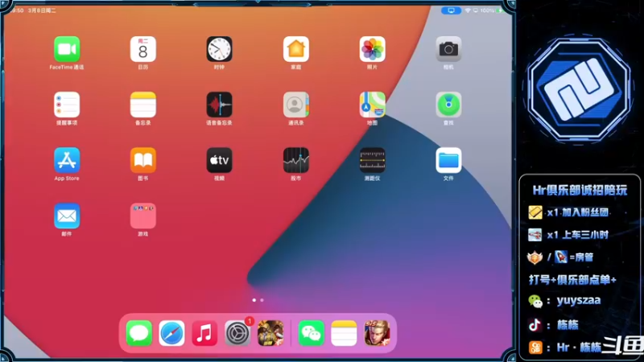Open the FaceTime app
The image size is (644, 362).
click(67, 49)
